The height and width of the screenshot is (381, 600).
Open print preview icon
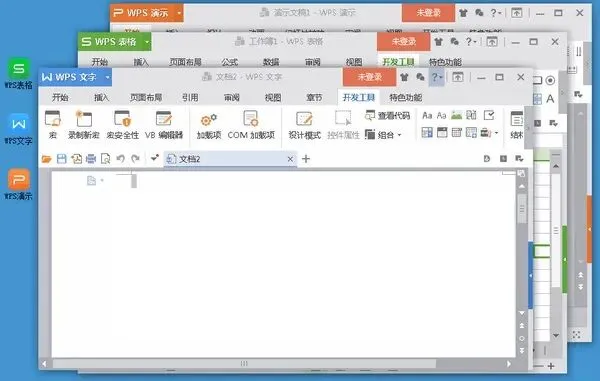pos(106,159)
